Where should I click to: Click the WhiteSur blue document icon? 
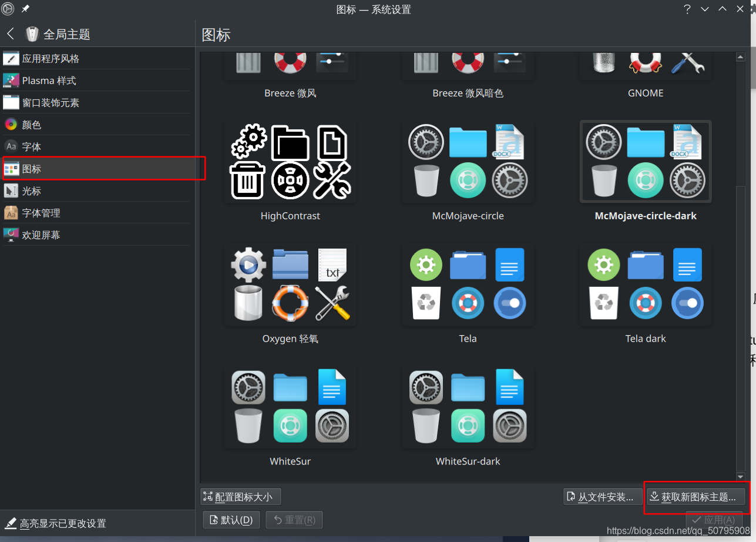pyautogui.click(x=332, y=387)
